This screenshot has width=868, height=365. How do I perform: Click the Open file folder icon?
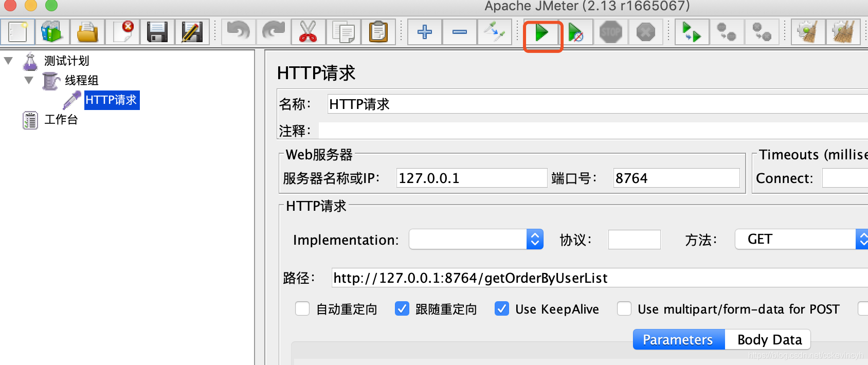pos(87,32)
